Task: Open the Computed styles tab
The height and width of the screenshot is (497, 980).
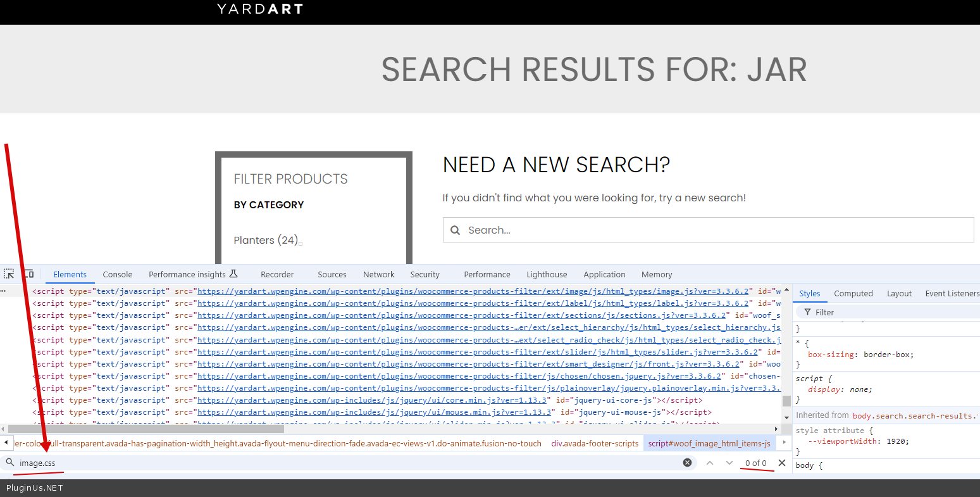Action: [853, 294]
